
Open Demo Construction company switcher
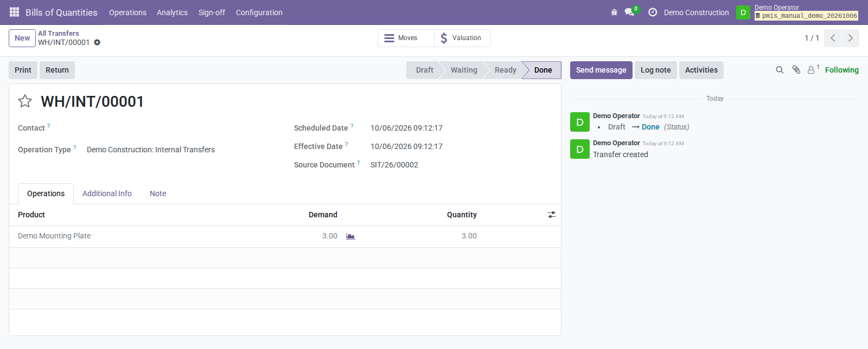click(x=696, y=12)
